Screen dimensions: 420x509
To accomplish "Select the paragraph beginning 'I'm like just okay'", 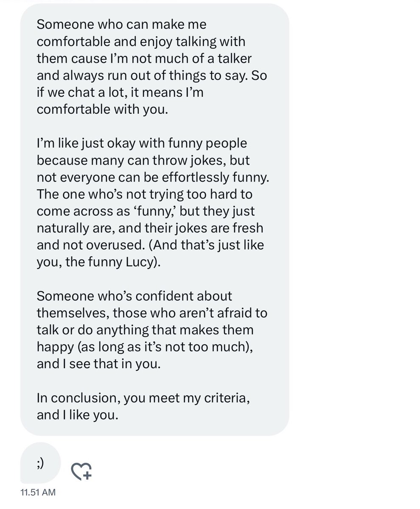I will coord(153,202).
